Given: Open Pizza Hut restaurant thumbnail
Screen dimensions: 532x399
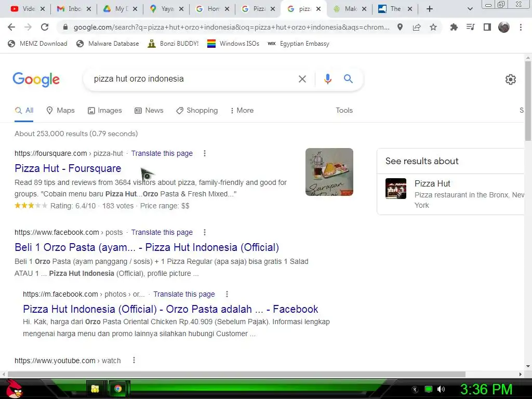Looking at the screenshot, I should click(x=395, y=189).
